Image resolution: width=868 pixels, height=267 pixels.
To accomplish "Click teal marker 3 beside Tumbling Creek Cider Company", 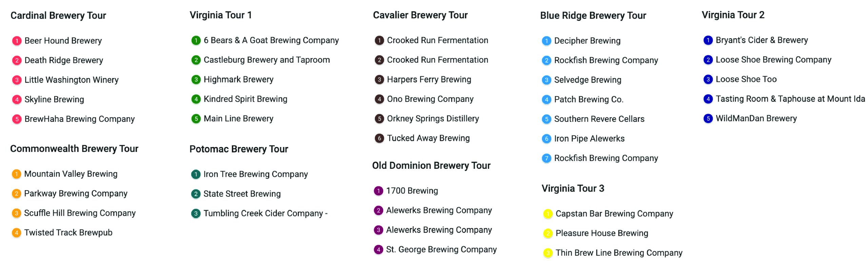I will (x=196, y=214).
